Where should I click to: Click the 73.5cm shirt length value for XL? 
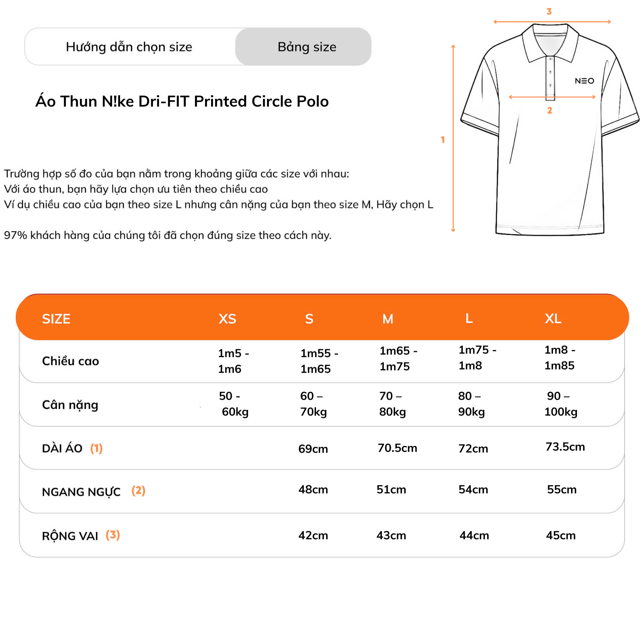(565, 447)
